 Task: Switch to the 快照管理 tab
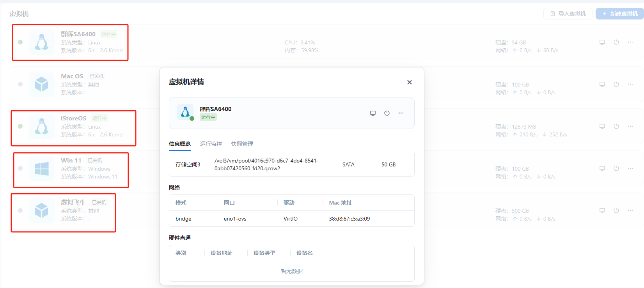(x=242, y=144)
